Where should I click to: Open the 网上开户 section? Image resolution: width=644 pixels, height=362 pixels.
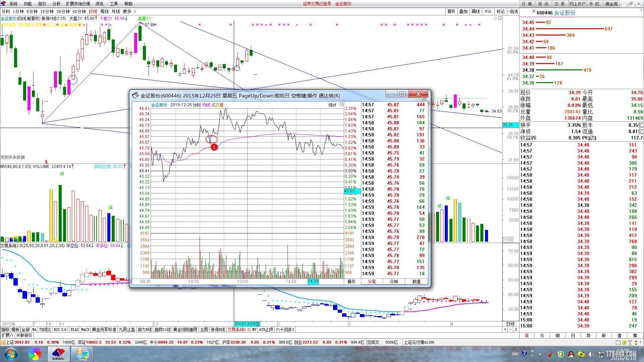tap(577, 4)
